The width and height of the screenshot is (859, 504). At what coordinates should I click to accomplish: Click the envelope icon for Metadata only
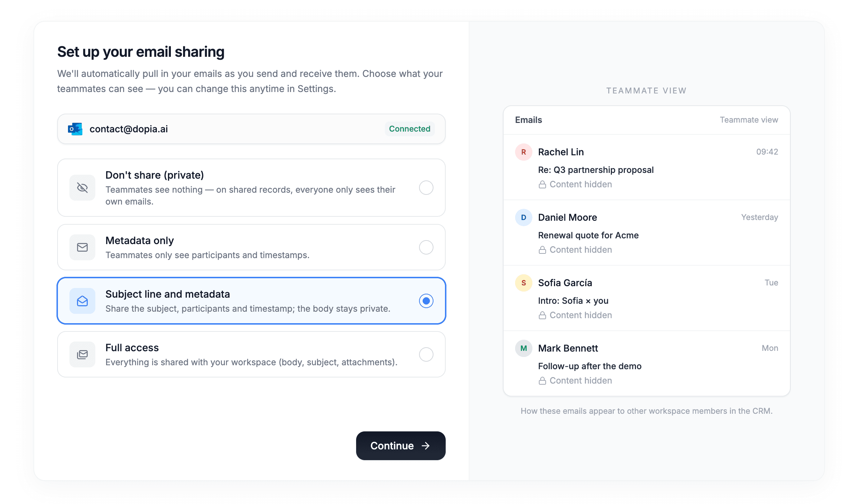coord(82,247)
